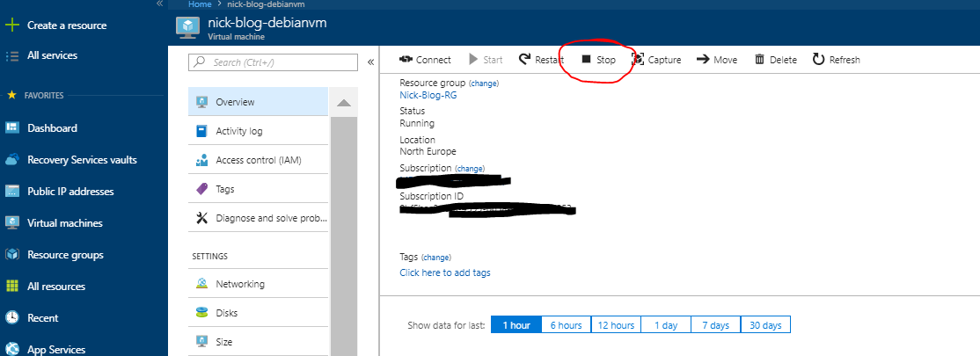Show data for last 30 days
Screen dimensions: 980x356
click(765, 324)
